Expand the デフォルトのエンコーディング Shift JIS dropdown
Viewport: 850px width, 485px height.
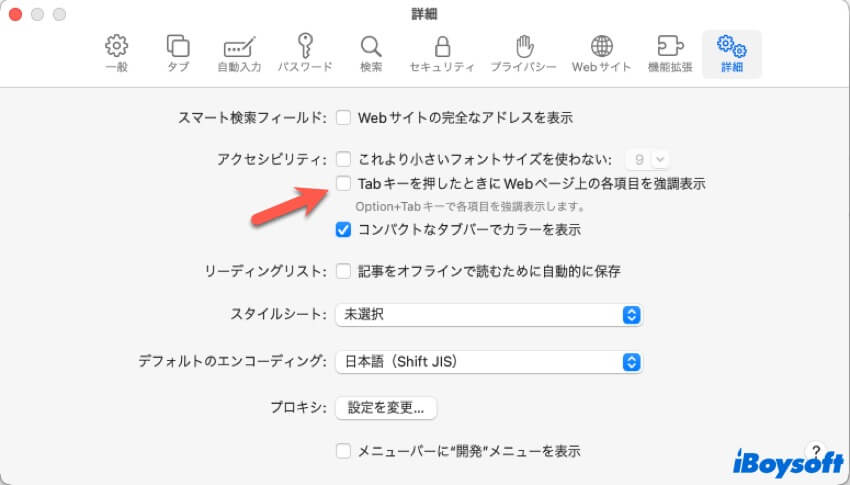coord(489,361)
